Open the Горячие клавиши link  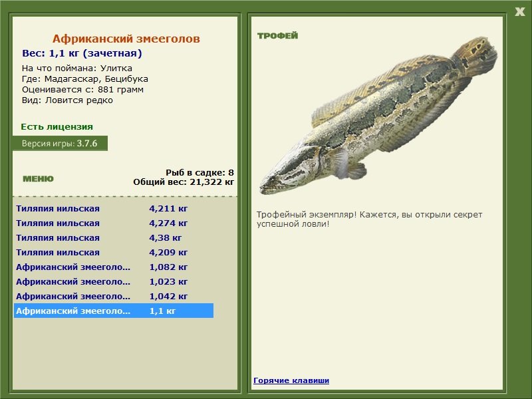point(291,380)
